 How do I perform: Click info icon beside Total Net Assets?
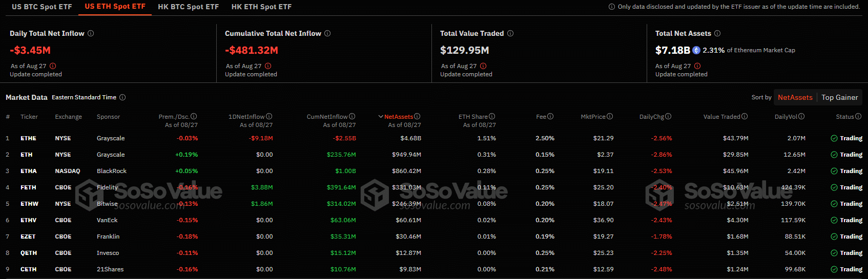click(x=717, y=33)
